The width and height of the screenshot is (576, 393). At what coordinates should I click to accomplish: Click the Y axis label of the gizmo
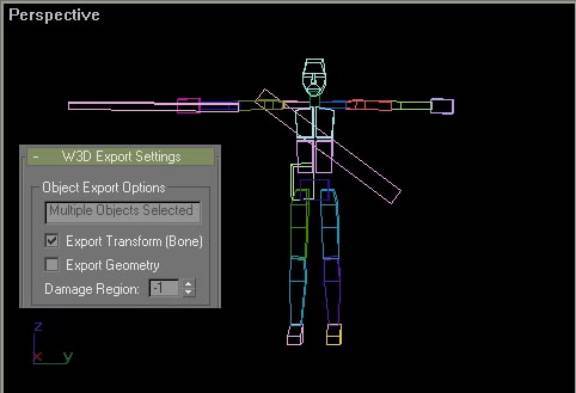point(68,356)
